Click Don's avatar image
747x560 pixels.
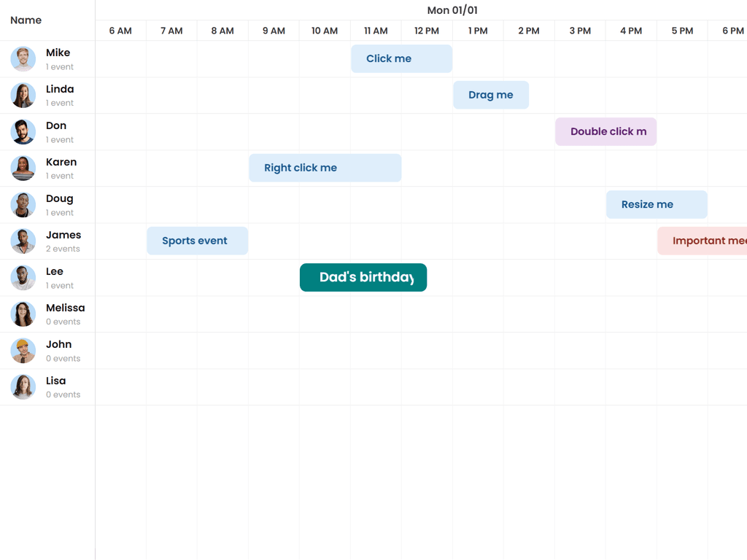(x=23, y=132)
